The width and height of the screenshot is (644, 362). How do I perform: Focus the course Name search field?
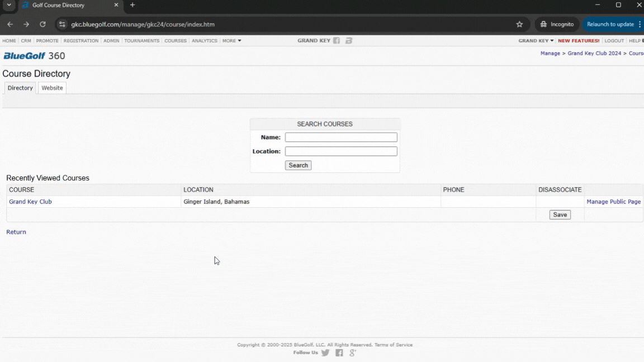[x=341, y=137]
